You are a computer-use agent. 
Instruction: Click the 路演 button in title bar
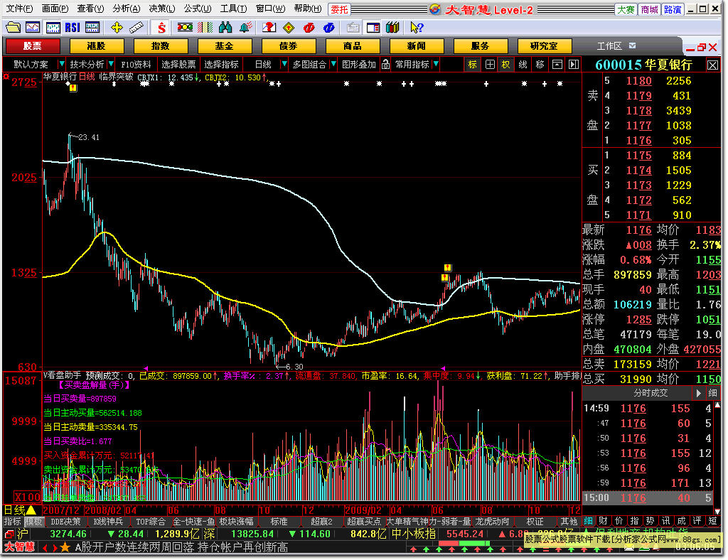[673, 9]
